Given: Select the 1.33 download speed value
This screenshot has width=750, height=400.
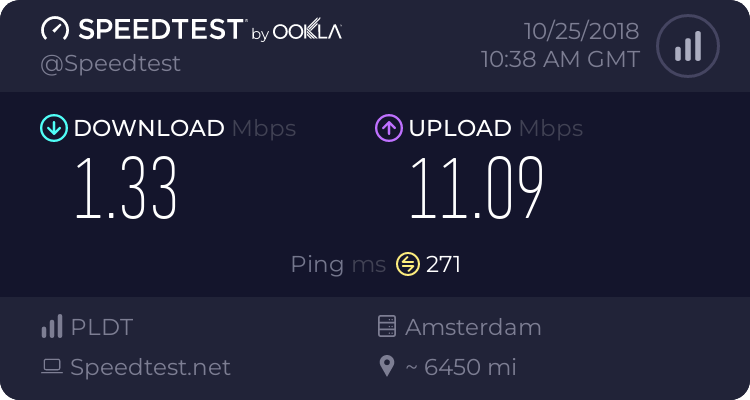Looking at the screenshot, I should pyautogui.click(x=127, y=190).
